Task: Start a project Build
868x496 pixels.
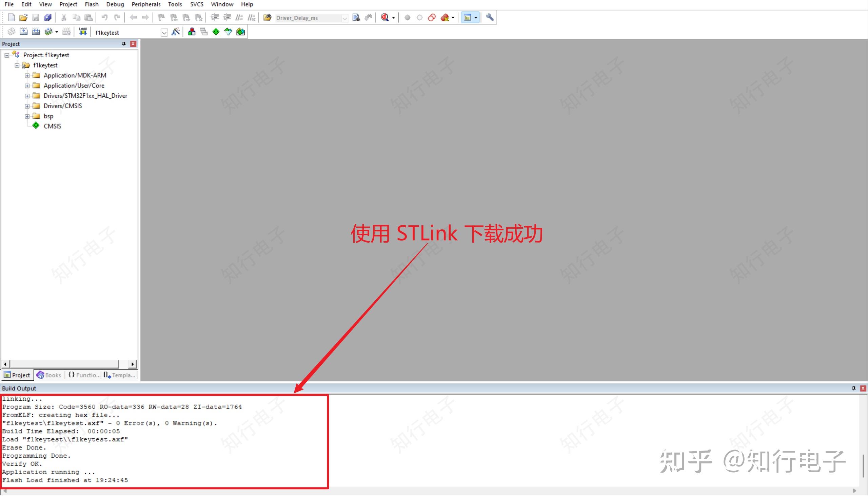Action: (x=24, y=31)
